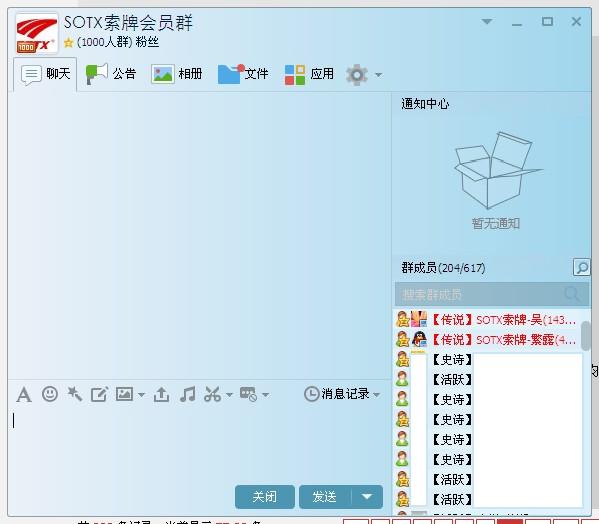The width and height of the screenshot is (599, 524).
Task: Maximize the group chat window
Action: [547, 21]
